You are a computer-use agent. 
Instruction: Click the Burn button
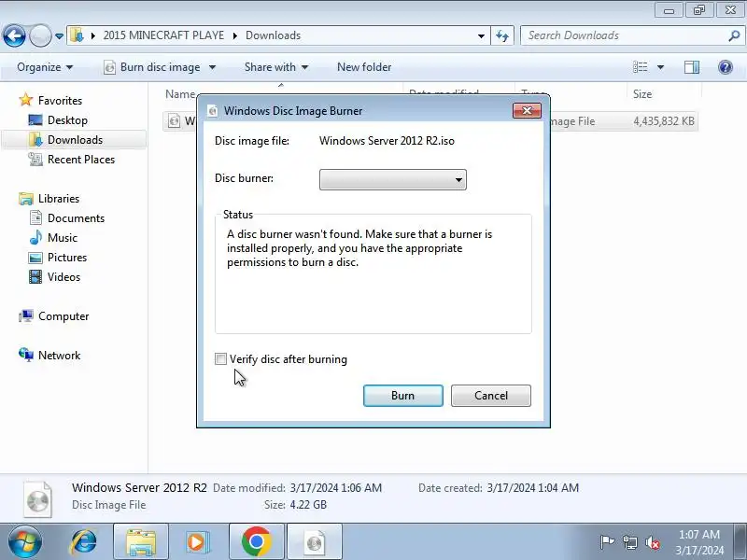403,396
